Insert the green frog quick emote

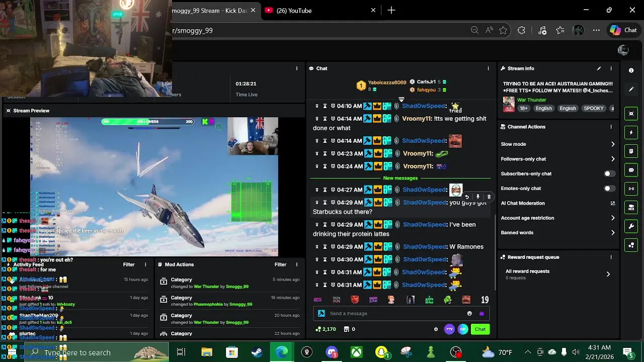click(447, 300)
